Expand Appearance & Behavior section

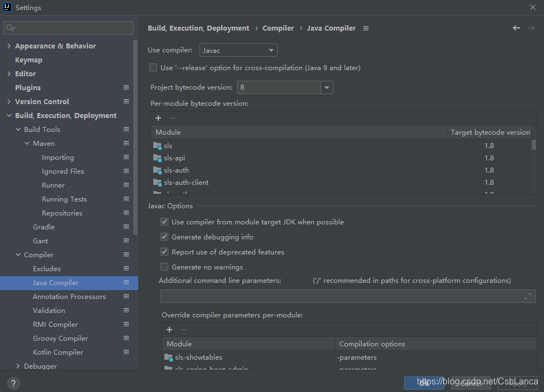pyautogui.click(x=9, y=46)
